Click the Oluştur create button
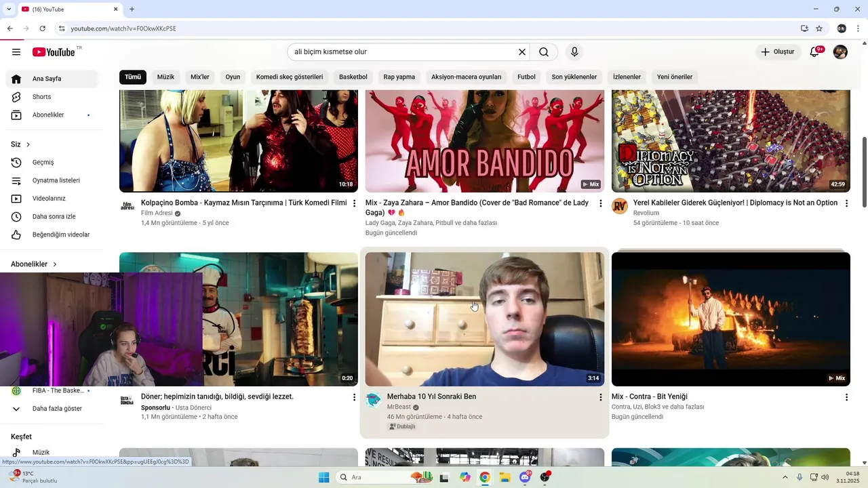 [778, 52]
